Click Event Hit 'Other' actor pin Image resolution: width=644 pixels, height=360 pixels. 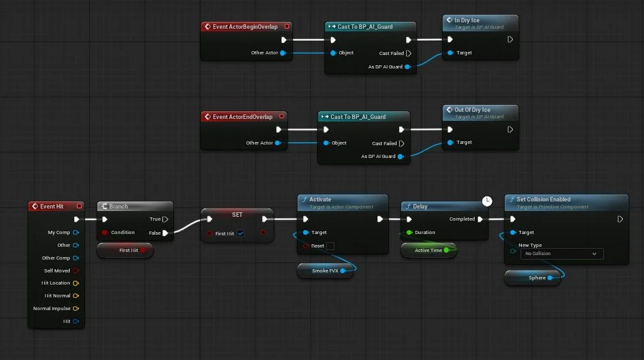click(x=75, y=245)
